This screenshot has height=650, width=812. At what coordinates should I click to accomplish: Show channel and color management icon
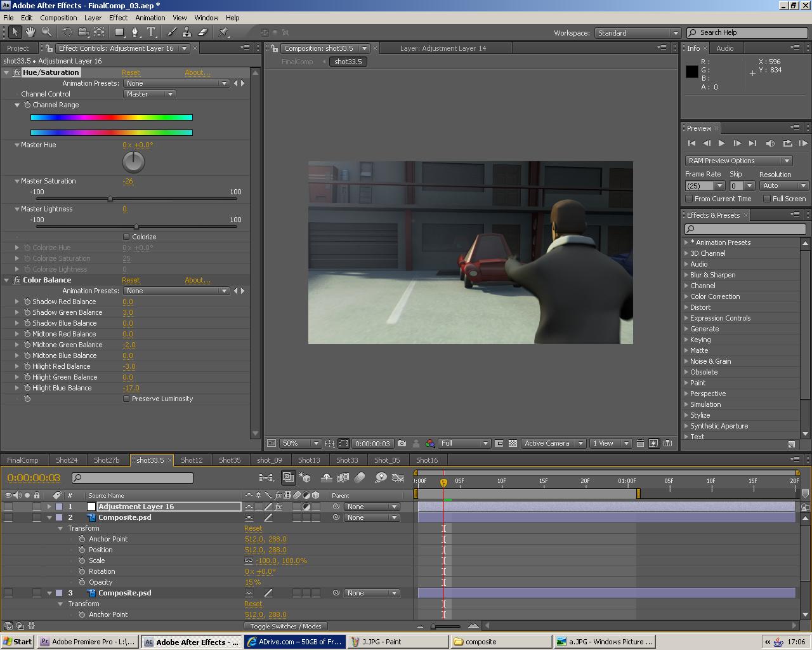430,444
